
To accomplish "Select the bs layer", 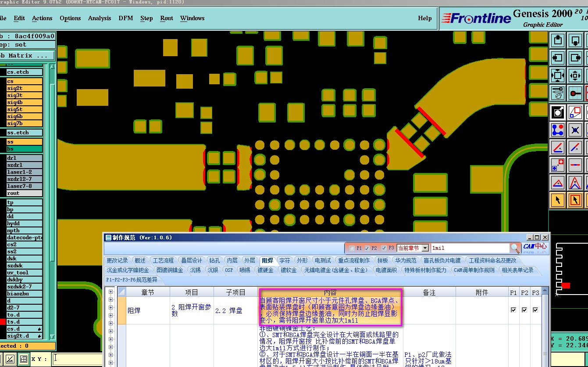I will coord(24,149).
